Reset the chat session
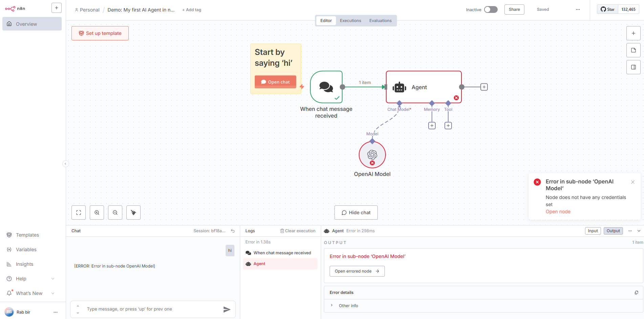Screen dimensions: 644x319 click(233, 231)
